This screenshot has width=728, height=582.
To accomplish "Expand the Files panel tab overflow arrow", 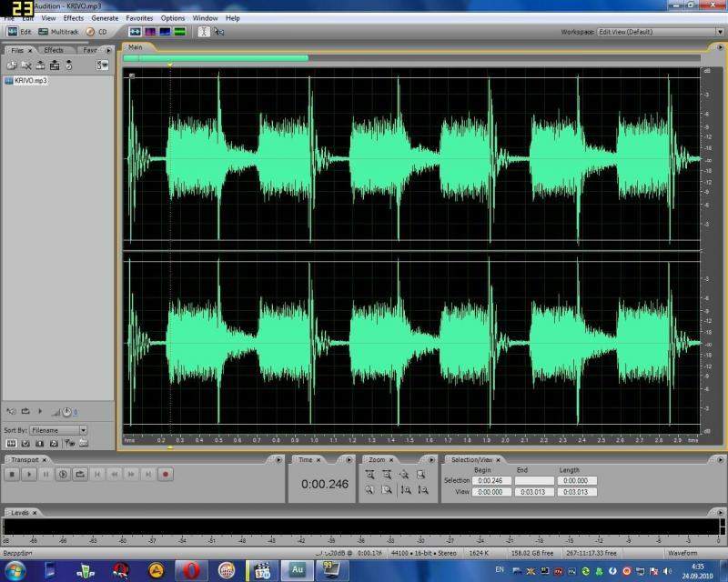I will tap(108, 50).
